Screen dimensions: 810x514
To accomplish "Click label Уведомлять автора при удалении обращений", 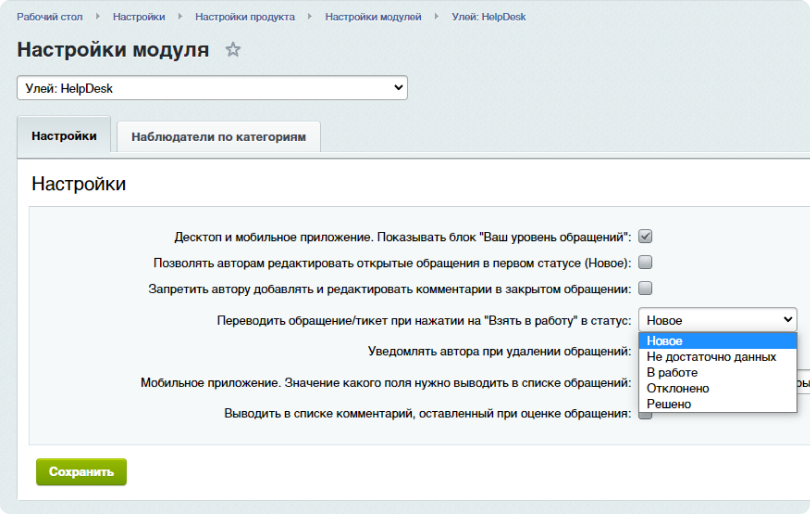I will coord(500,351).
